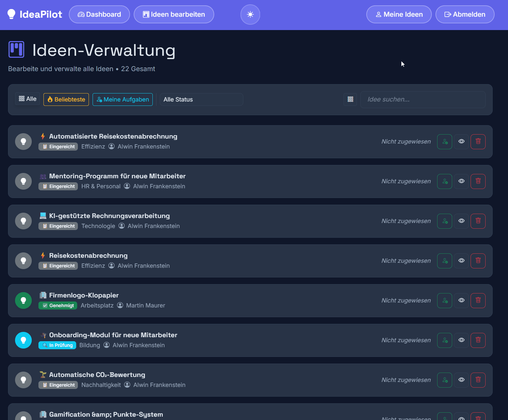Open the Alle Status dropdown
The width and height of the screenshot is (508, 420).
tap(201, 99)
